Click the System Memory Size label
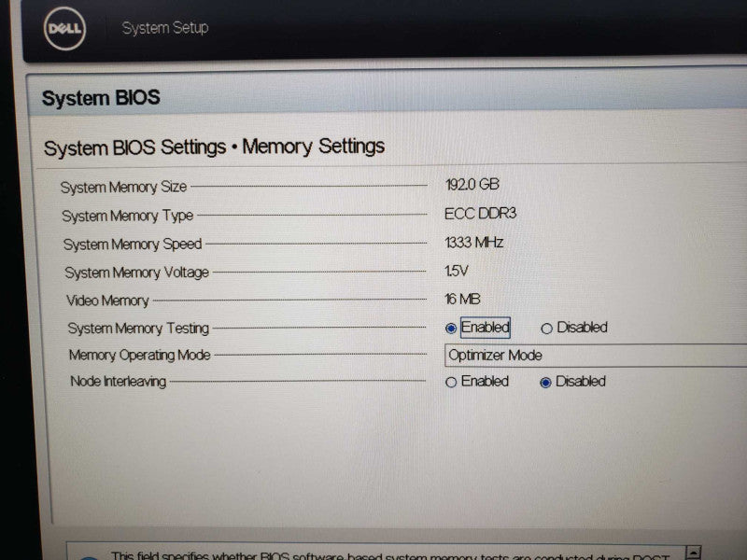Screen dimensions: 747x560 click(123, 187)
